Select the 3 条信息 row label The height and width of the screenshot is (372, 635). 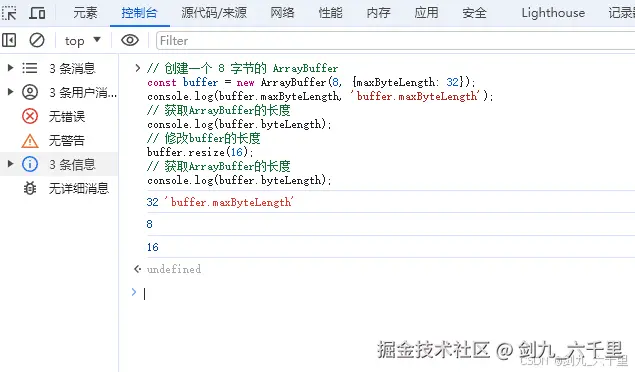(x=72, y=164)
